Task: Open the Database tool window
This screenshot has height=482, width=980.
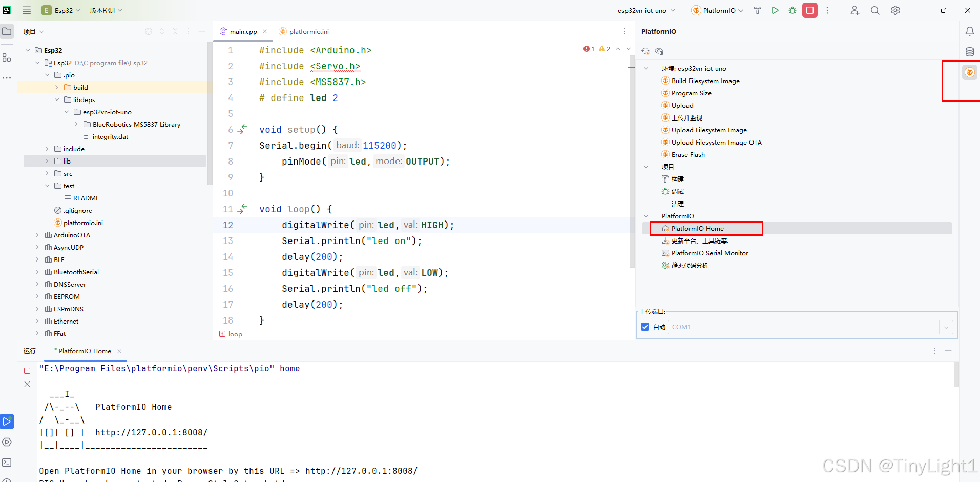Action: (x=970, y=52)
